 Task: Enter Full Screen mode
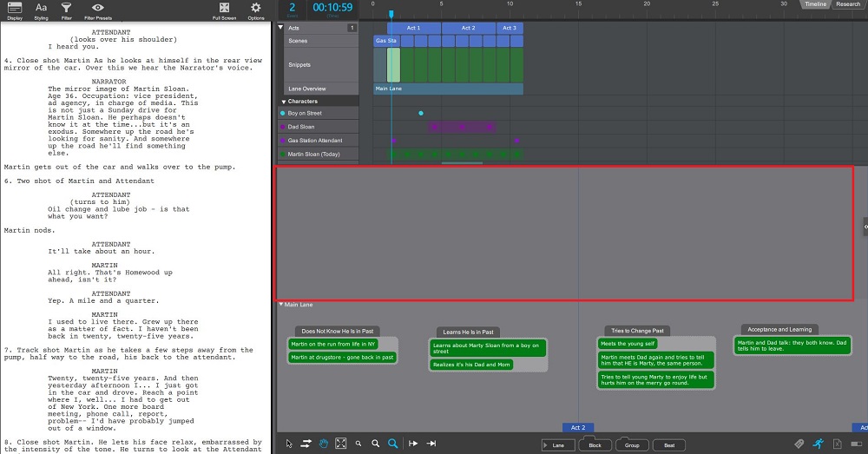tap(224, 9)
